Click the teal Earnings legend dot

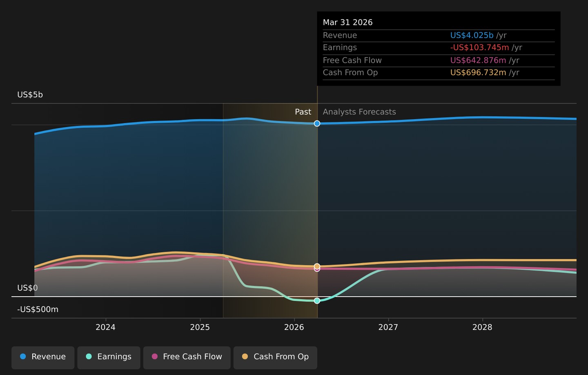click(89, 357)
